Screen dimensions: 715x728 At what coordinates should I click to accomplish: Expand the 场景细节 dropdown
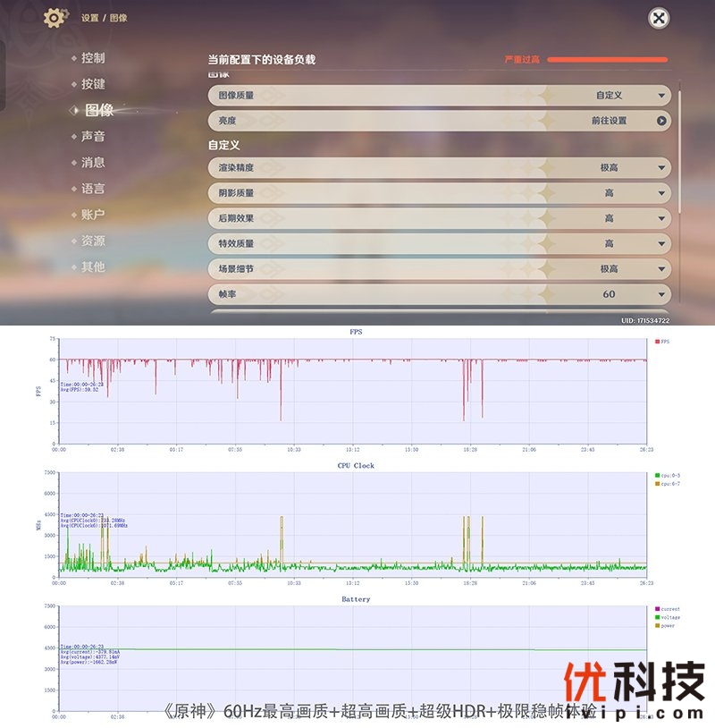(x=661, y=268)
